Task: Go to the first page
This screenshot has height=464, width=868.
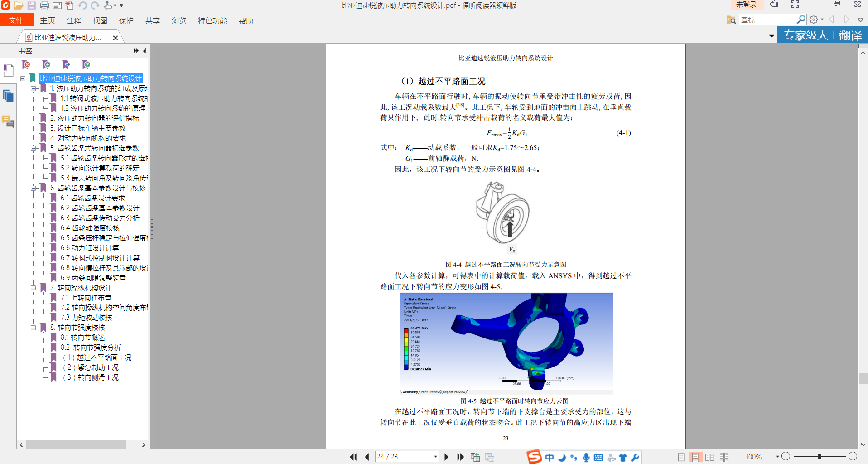Action: (x=353, y=457)
